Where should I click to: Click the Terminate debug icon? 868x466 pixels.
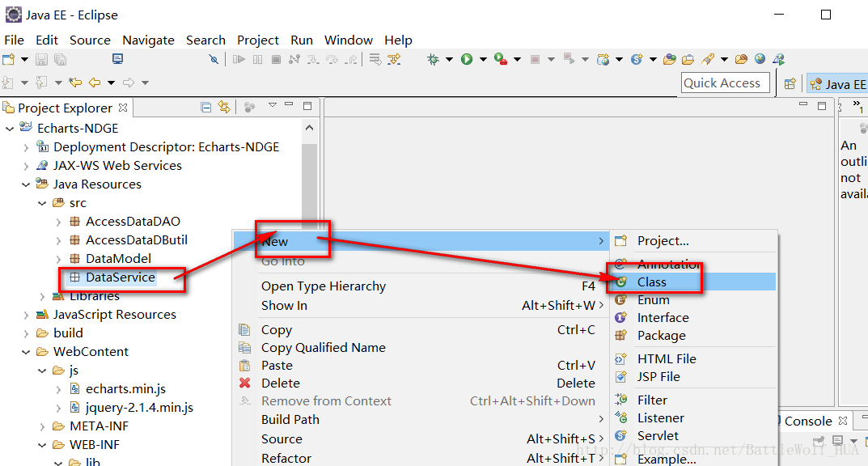276,59
